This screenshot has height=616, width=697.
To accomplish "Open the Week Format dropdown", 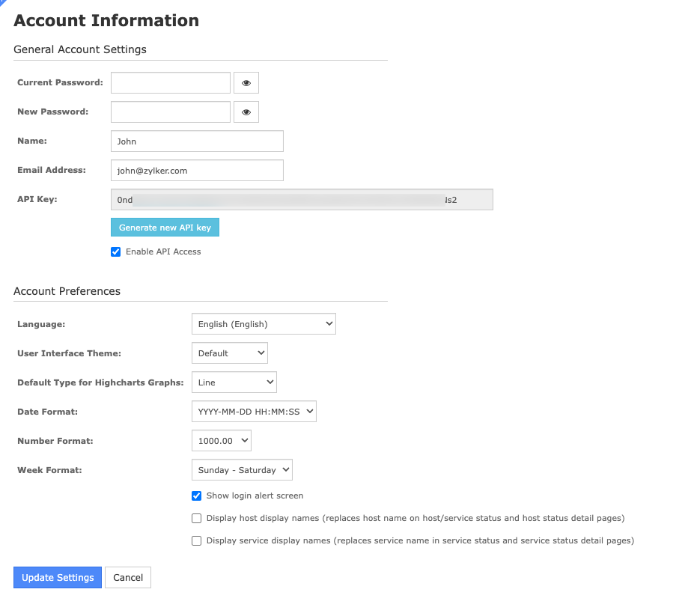I will [242, 470].
